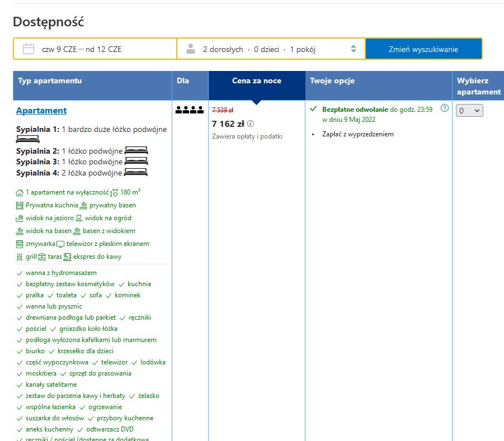Click the four-person occupancy icon
This screenshot has width=504, height=441.
click(190, 110)
